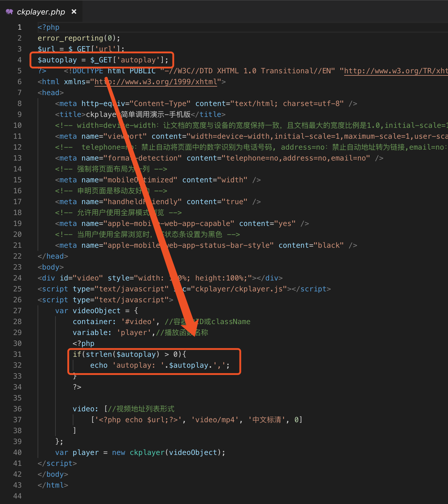The image size is (448, 504).
Task: Click the ckplayer/ckplayer.js script source
Action: 239,289
